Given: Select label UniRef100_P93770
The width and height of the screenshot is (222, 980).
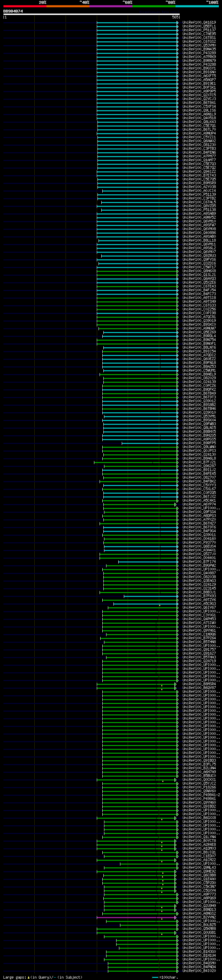Looking at the screenshot, I should 199,543.
